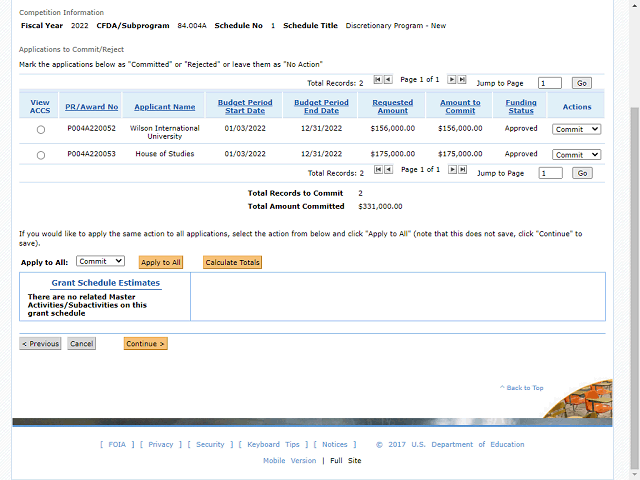Go to next page in bottom pagination
The width and height of the screenshot is (640, 480).
coord(452,170)
